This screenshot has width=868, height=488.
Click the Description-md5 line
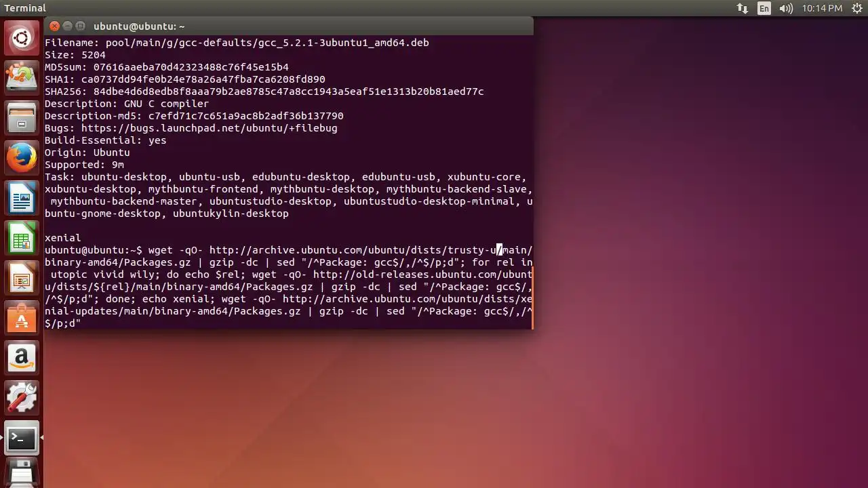194,116
